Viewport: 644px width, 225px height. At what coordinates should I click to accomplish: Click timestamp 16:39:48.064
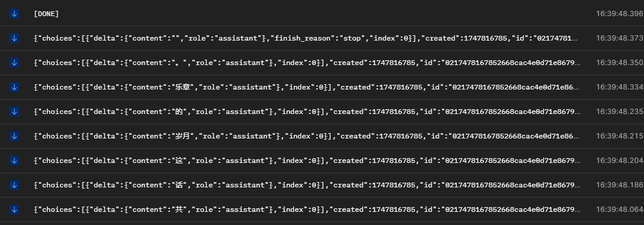(x=619, y=209)
